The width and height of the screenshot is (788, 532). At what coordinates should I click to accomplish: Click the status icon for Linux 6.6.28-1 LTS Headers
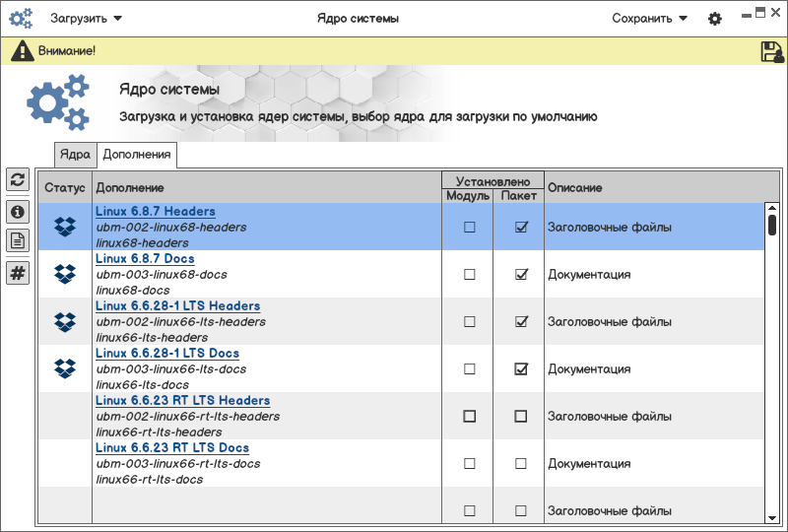click(x=65, y=321)
